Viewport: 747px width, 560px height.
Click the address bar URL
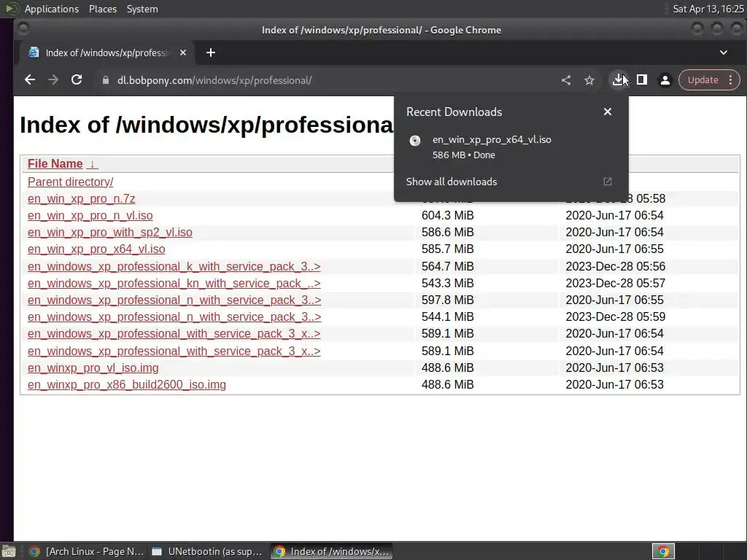214,80
